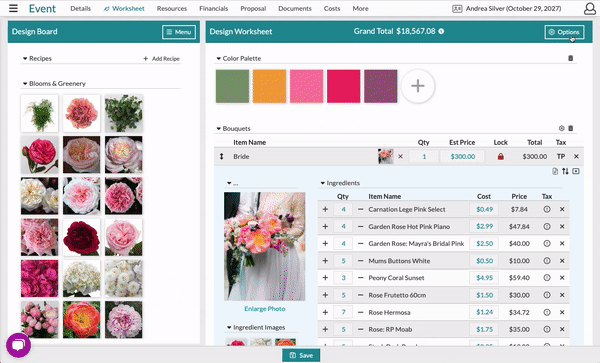Toggle tax for Rose: RP Moab

coord(547,329)
